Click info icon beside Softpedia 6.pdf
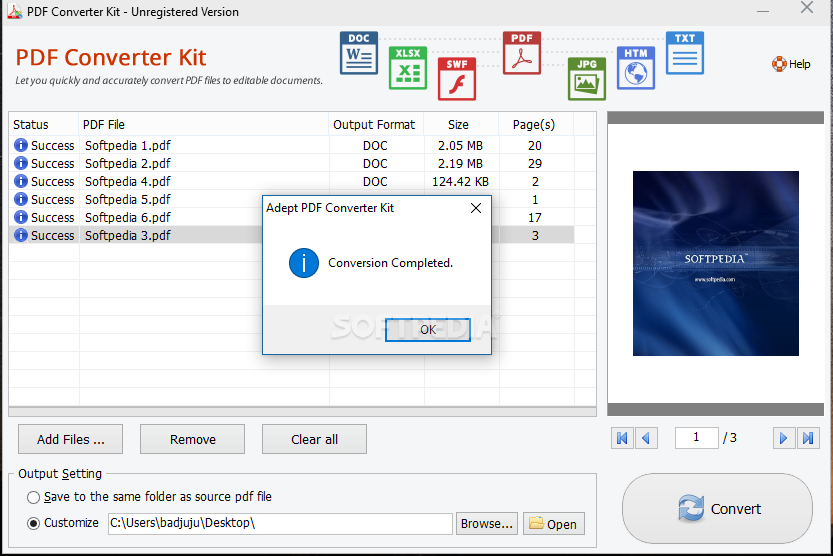The width and height of the screenshot is (833, 556). [21, 217]
